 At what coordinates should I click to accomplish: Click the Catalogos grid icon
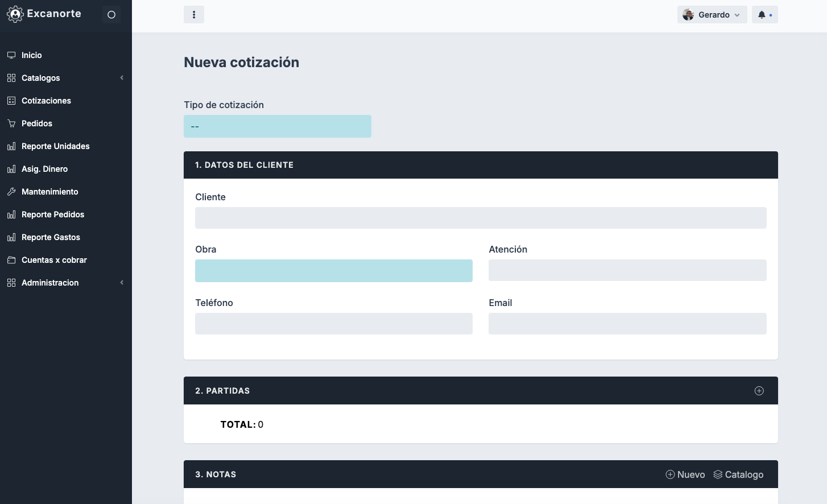[11, 78]
